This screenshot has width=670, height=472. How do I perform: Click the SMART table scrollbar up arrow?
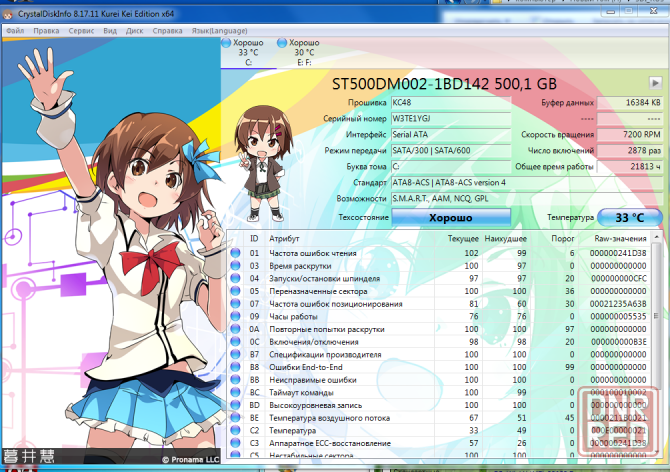click(x=657, y=237)
